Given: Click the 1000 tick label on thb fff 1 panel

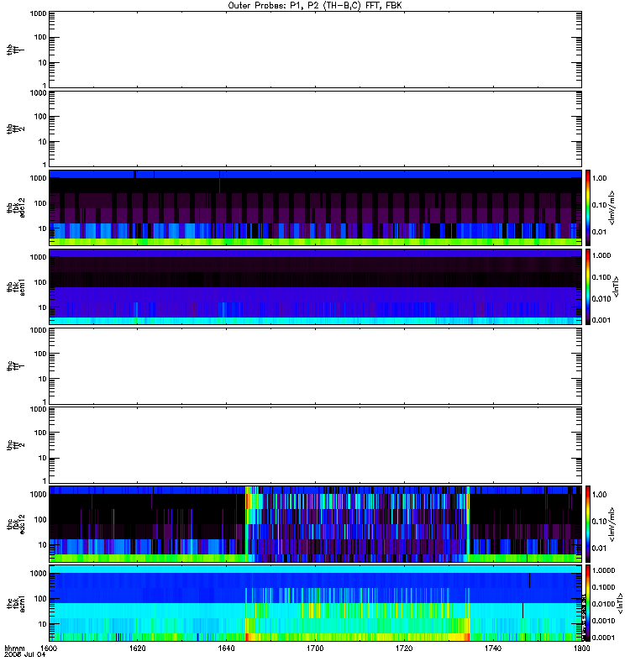Looking at the screenshot, I should pos(38,13).
